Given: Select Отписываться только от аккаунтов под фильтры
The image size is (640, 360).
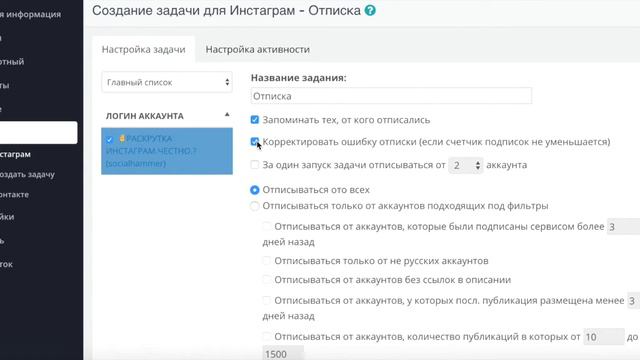Looking at the screenshot, I should pos(255,206).
